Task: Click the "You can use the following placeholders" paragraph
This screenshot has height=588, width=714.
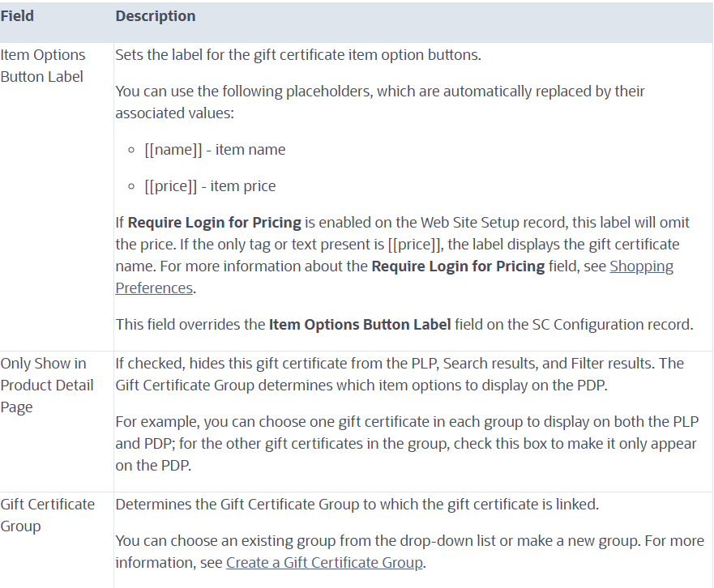Action: 379,102
